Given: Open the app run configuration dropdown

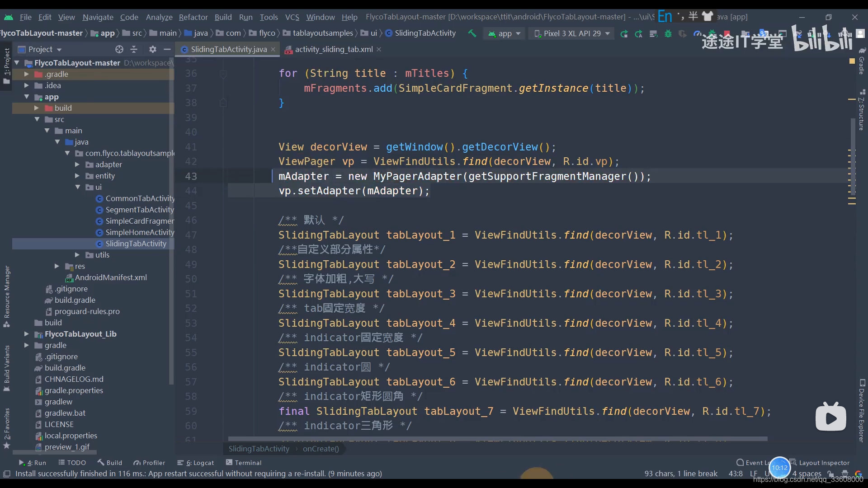Looking at the screenshot, I should tap(505, 33).
